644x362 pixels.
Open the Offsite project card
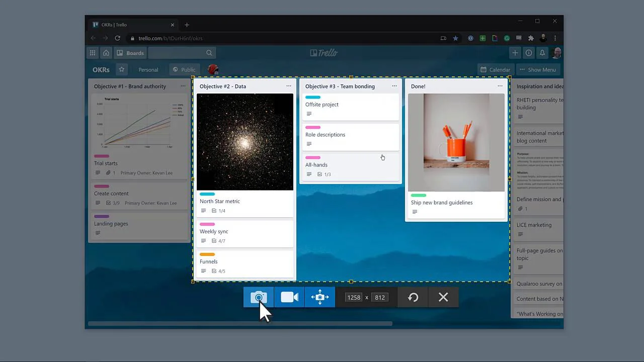[x=351, y=107]
